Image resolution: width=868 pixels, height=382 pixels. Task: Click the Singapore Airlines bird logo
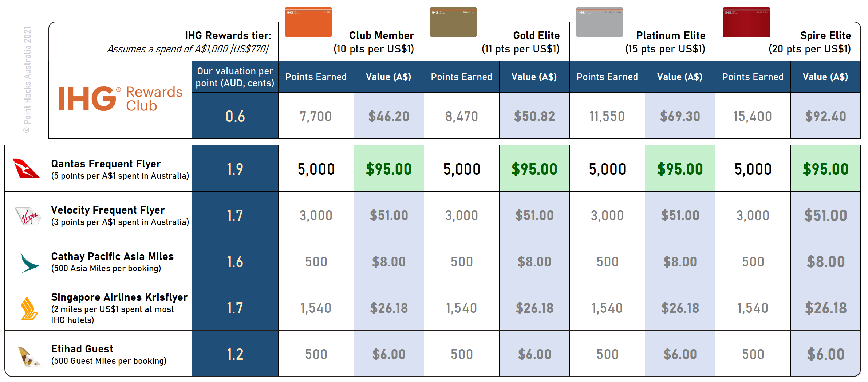click(29, 308)
